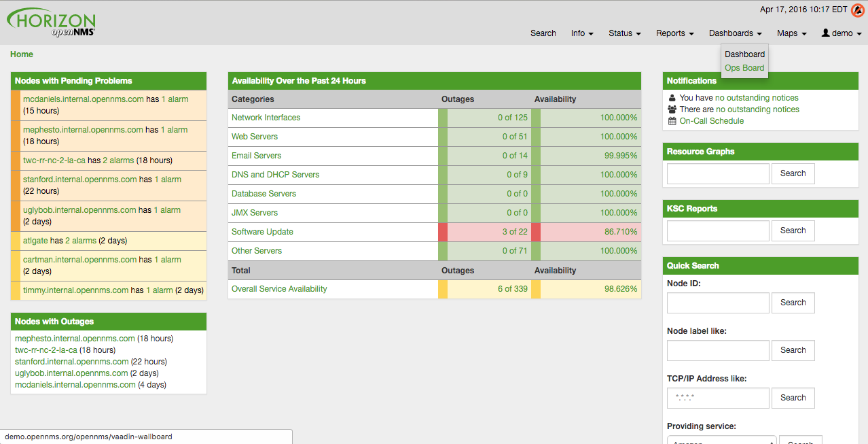Click the Search button beside Node ID
The width and height of the screenshot is (868, 444).
(x=793, y=303)
